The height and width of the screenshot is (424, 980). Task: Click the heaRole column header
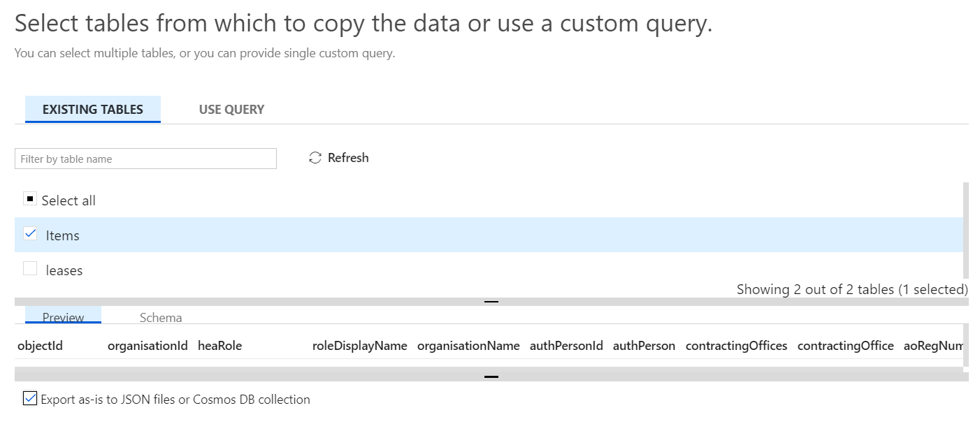tap(219, 346)
